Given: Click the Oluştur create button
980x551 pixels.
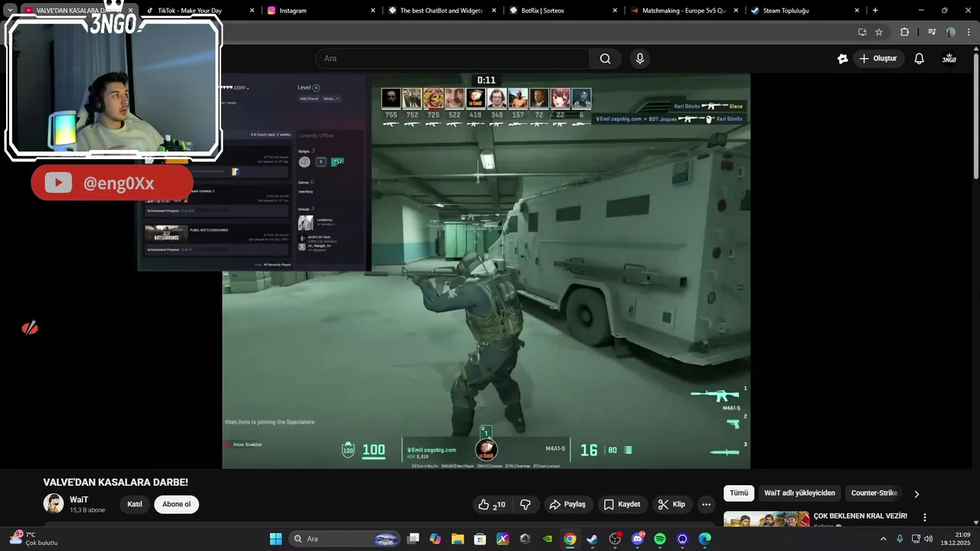Looking at the screenshot, I should pos(878,59).
